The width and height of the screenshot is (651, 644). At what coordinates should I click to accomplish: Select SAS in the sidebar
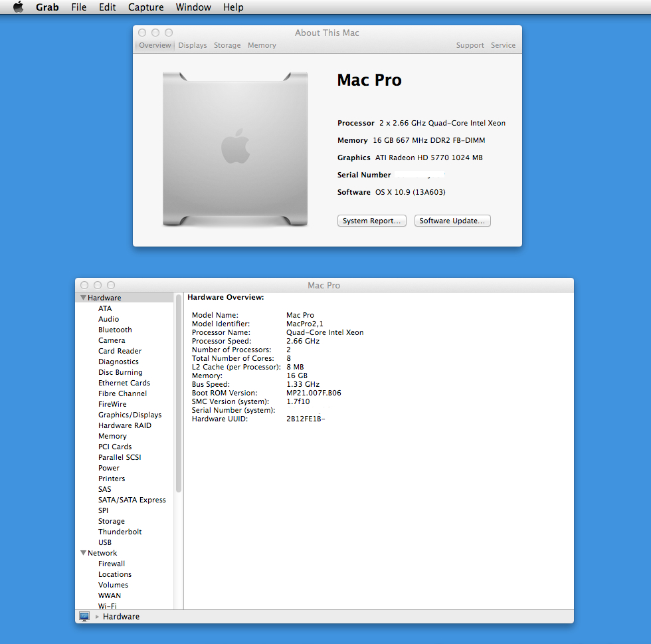105,489
